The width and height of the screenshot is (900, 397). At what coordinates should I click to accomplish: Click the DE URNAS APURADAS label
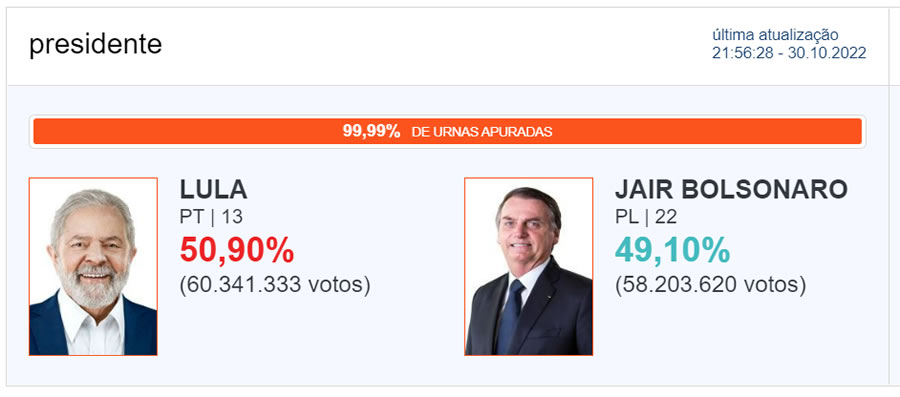(x=482, y=132)
